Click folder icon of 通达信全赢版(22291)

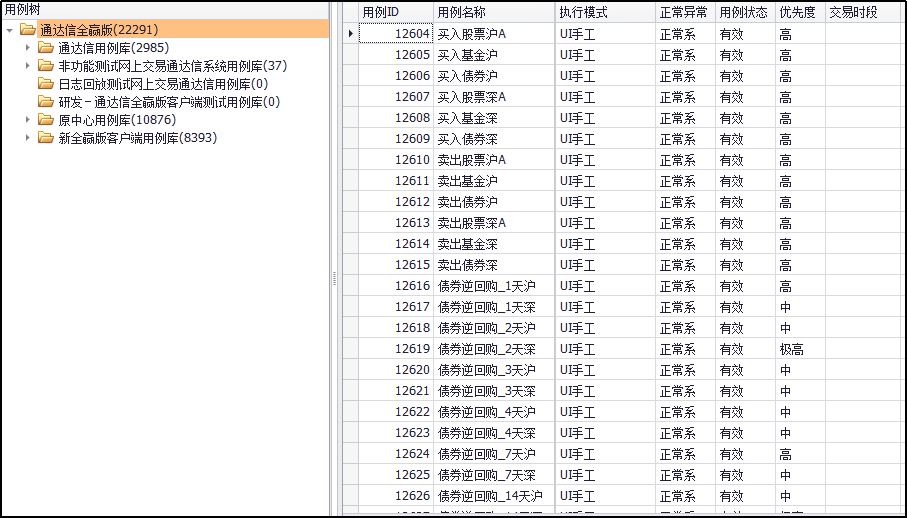tap(27, 29)
